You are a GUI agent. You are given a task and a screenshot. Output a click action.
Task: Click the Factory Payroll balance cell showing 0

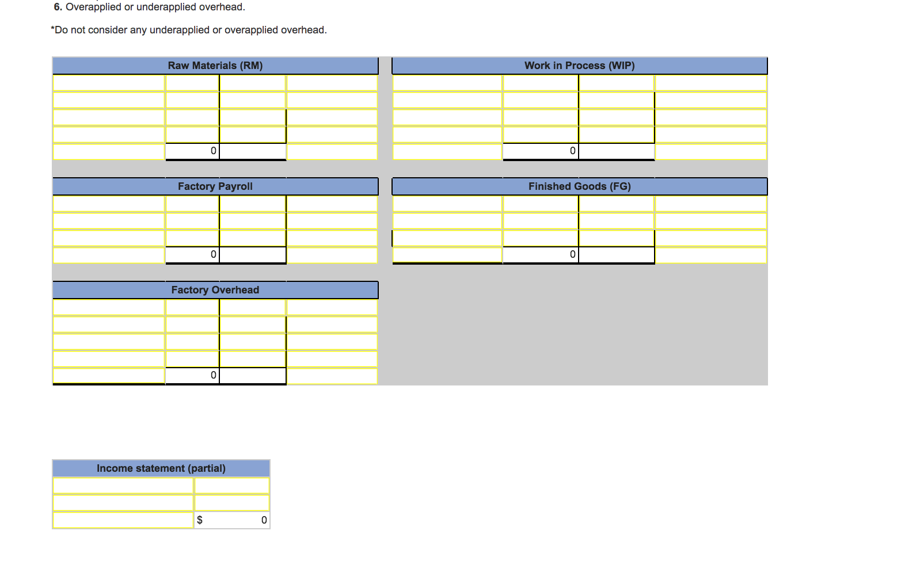coord(192,254)
